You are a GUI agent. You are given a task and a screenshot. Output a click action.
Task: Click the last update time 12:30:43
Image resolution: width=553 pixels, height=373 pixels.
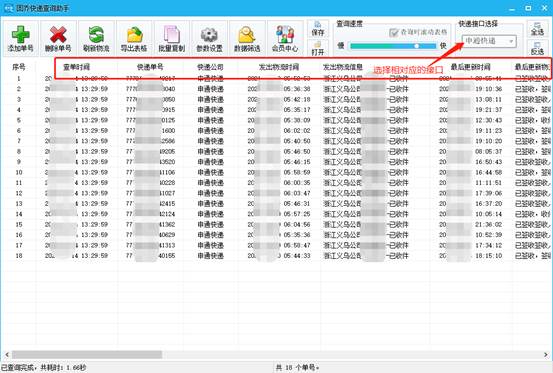tap(488, 120)
